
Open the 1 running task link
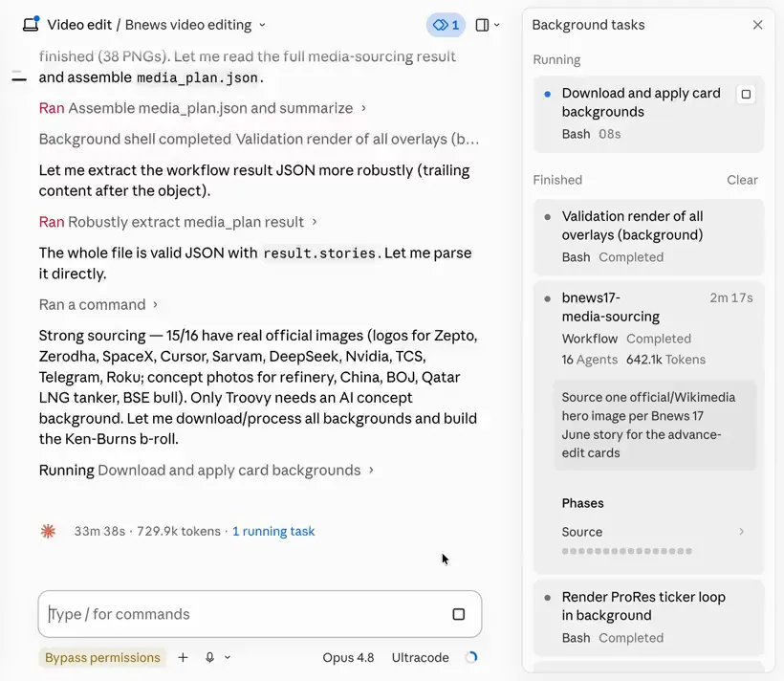click(x=273, y=531)
